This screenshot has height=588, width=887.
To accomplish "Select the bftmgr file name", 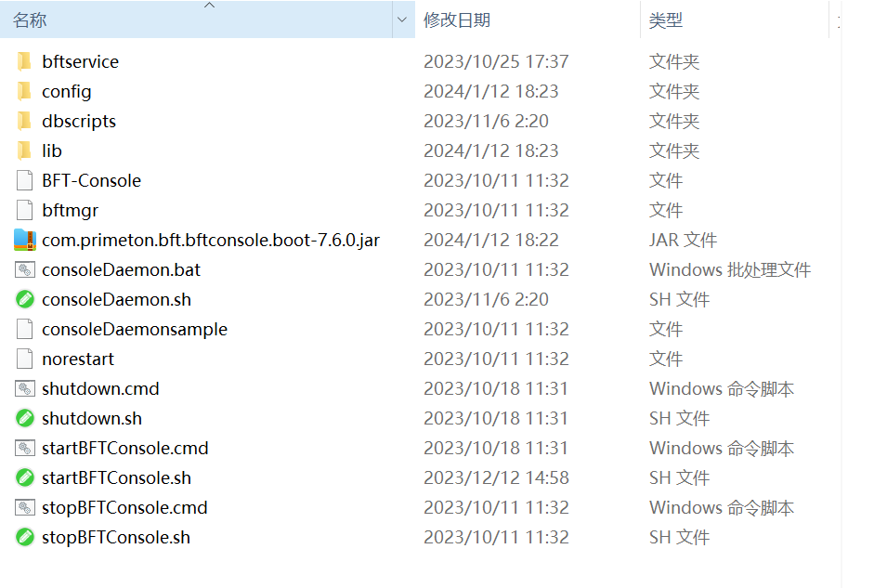I will point(71,210).
